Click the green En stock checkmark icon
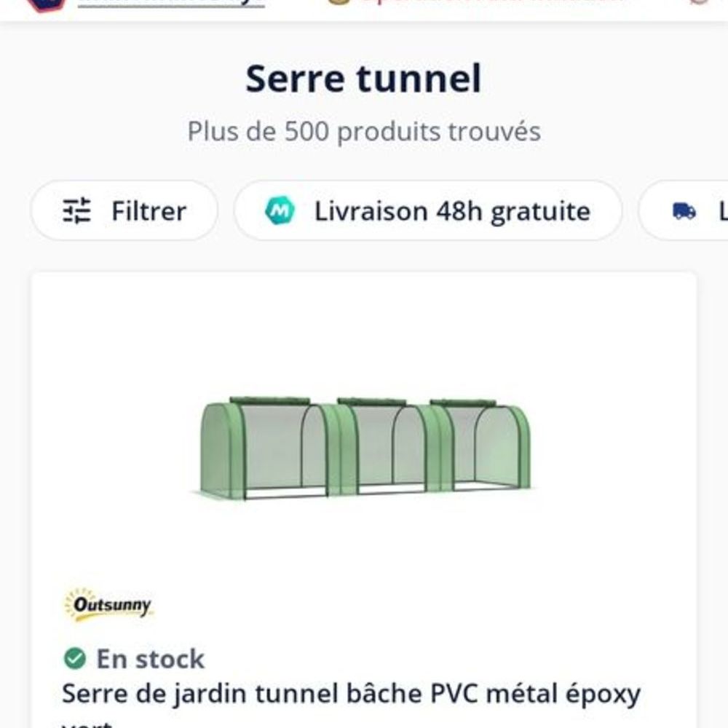 click(x=74, y=659)
